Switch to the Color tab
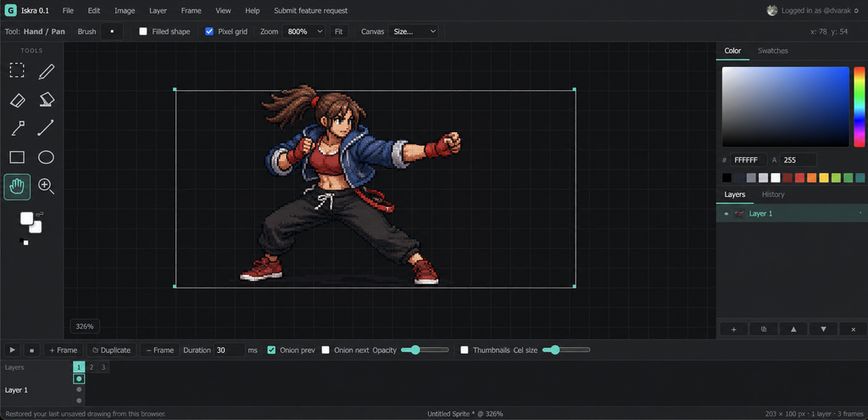868x420 pixels. tap(733, 50)
